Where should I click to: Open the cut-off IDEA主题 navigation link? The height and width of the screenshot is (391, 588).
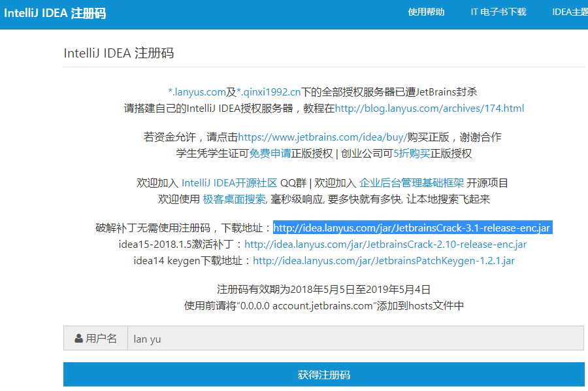[x=570, y=12]
